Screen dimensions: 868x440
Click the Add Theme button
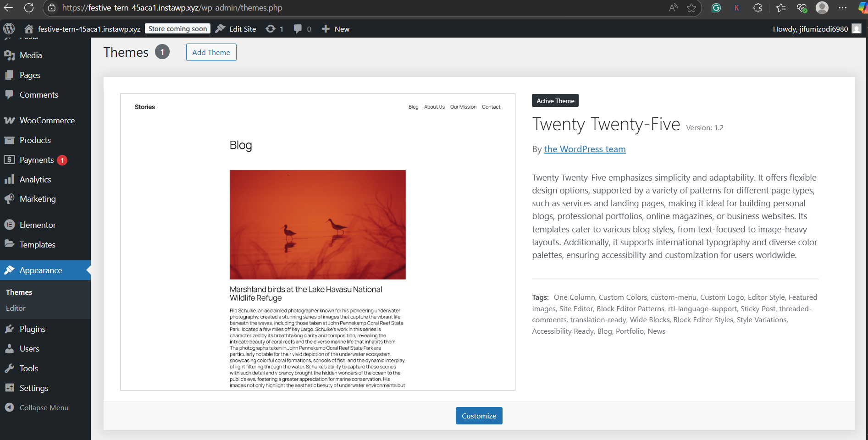(x=211, y=52)
